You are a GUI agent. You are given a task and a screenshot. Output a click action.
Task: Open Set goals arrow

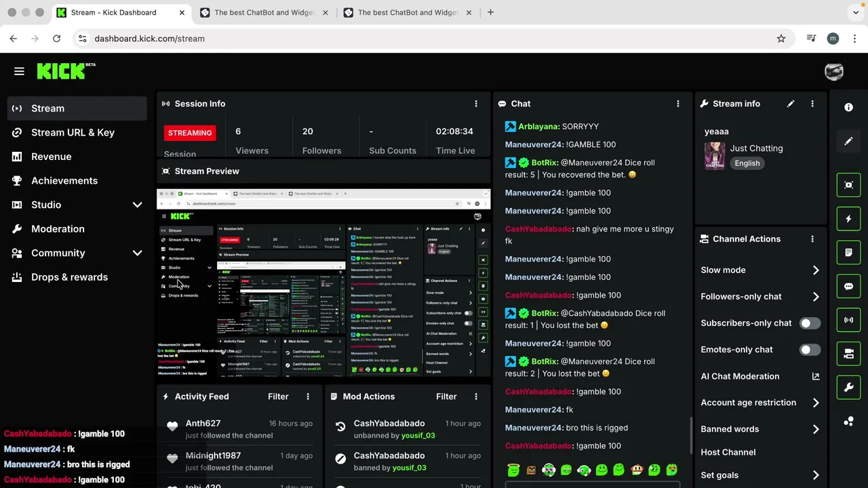coord(816,475)
